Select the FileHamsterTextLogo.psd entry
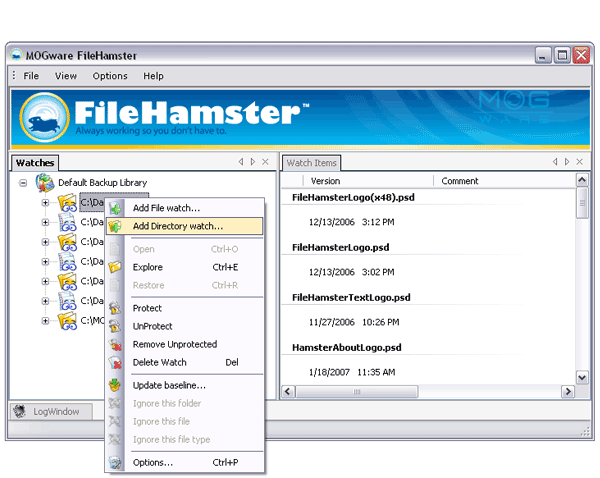 tap(351, 298)
